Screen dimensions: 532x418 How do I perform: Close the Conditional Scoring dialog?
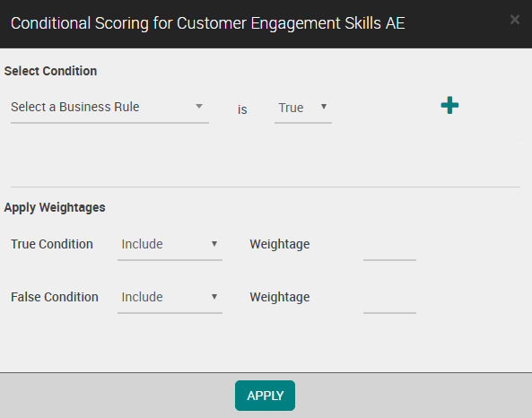pos(515,20)
